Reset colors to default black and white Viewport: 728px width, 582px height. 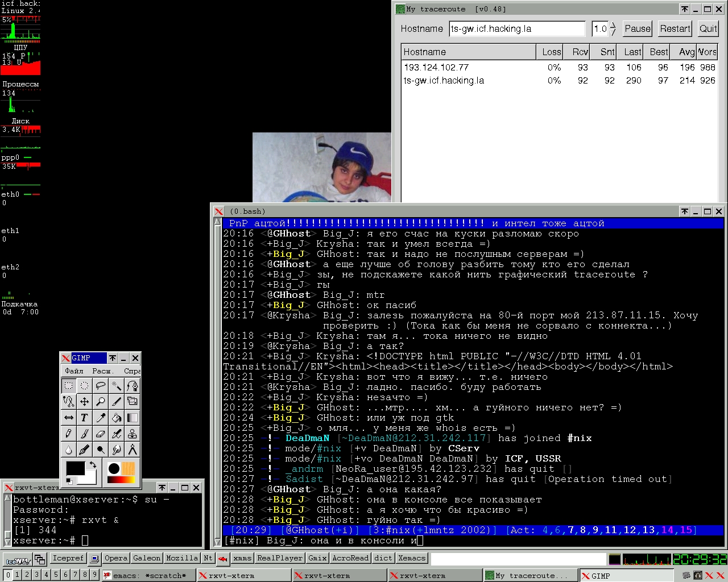tap(69, 481)
